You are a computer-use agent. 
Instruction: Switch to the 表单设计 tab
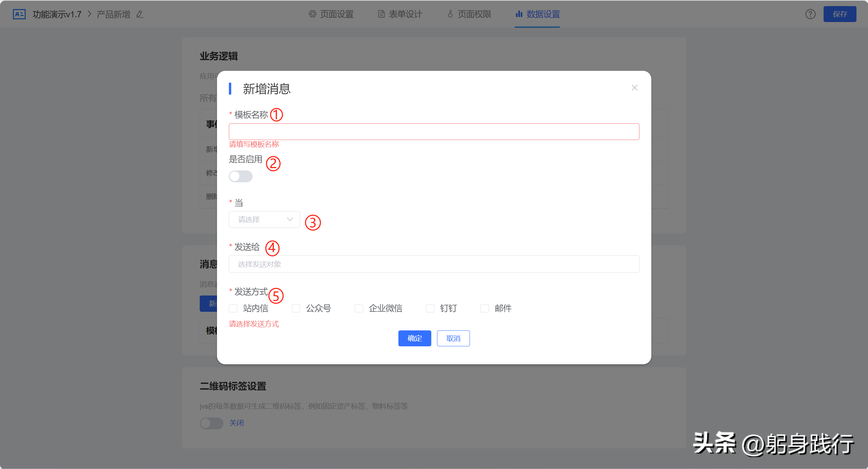coord(400,14)
